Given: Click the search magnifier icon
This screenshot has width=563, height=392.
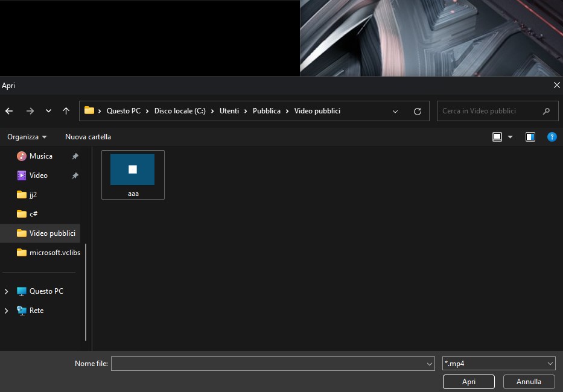Looking at the screenshot, I should click(x=546, y=112).
